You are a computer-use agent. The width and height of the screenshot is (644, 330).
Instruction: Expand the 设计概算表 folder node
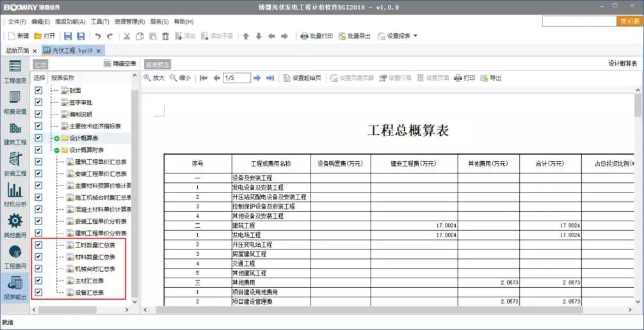57,138
